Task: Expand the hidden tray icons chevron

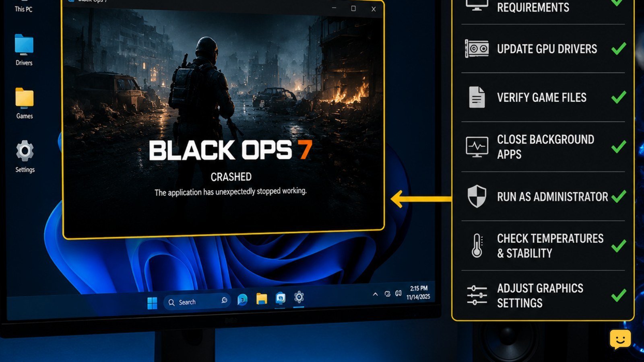Action: [375, 294]
